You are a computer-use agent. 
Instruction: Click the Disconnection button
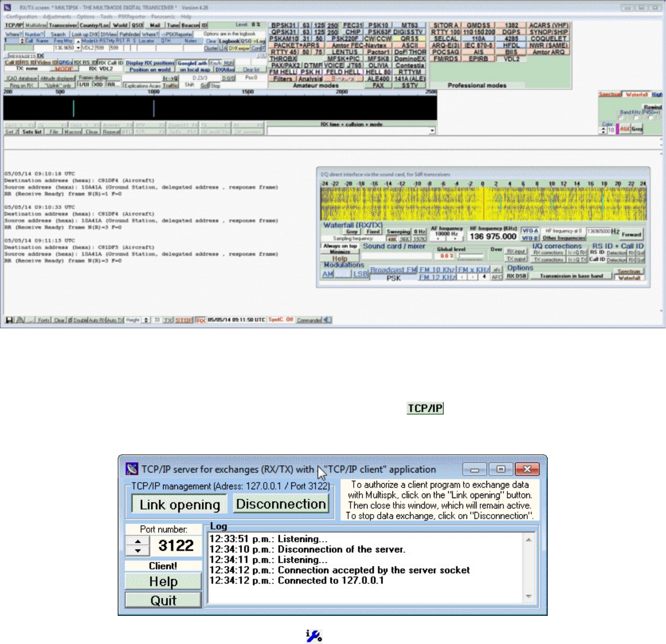coord(281,504)
